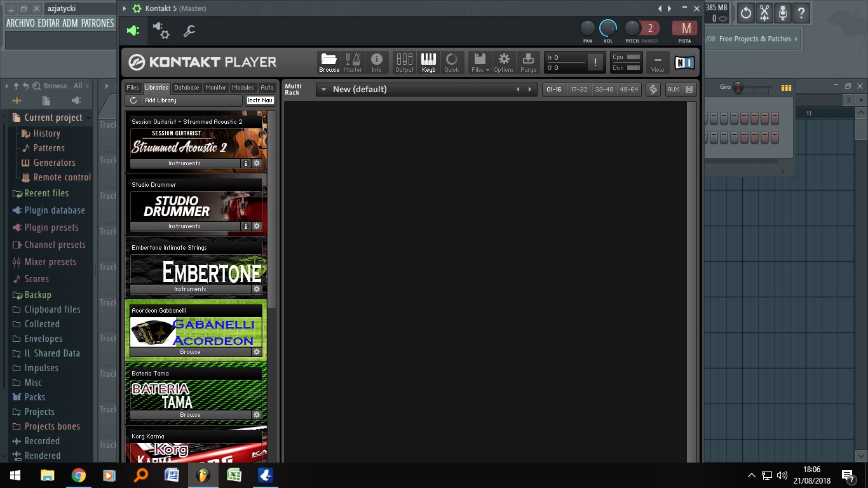Switch to the Auto tab

[x=267, y=88]
